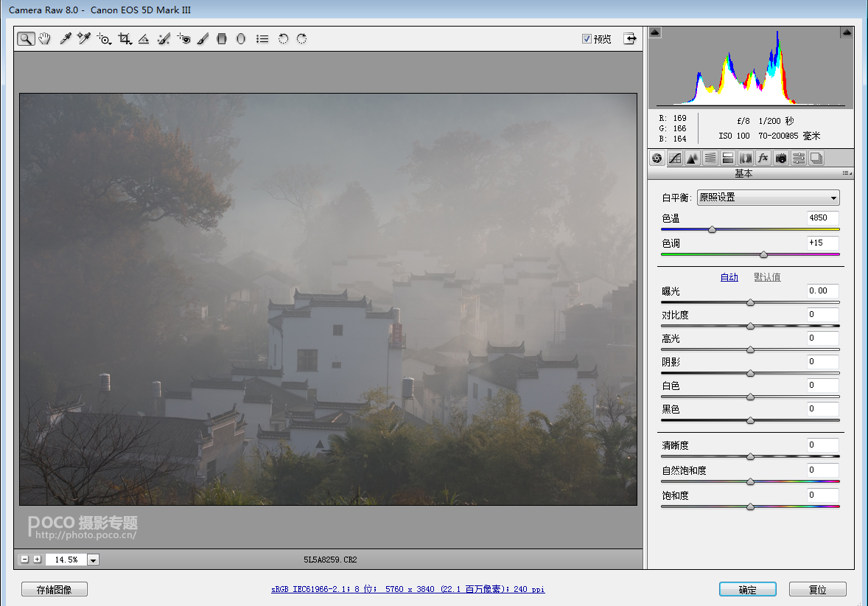Open the Effects fx panel tab

[763, 159]
